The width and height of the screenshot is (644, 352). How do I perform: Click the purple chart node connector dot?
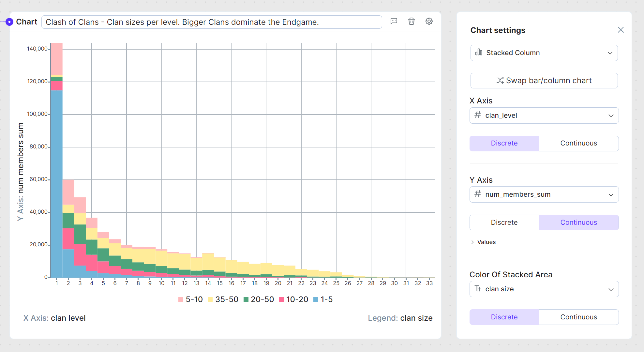click(x=9, y=22)
